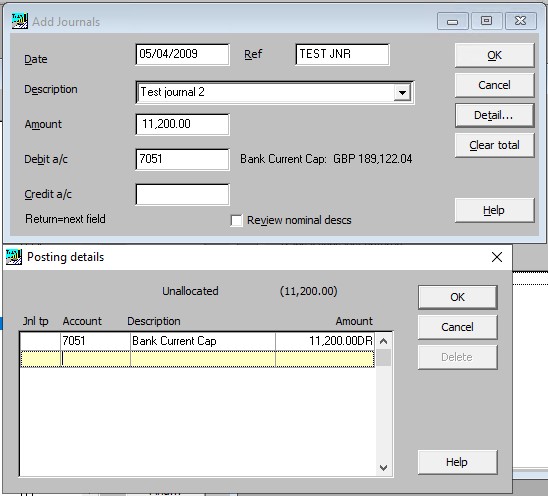Focus the Debit a/c field with 7051

182,159
